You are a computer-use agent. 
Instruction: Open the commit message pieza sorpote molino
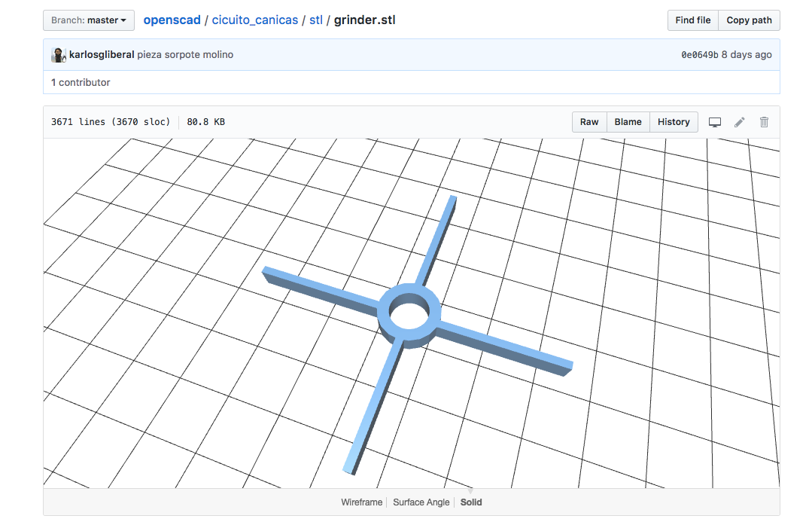pyautogui.click(x=185, y=54)
